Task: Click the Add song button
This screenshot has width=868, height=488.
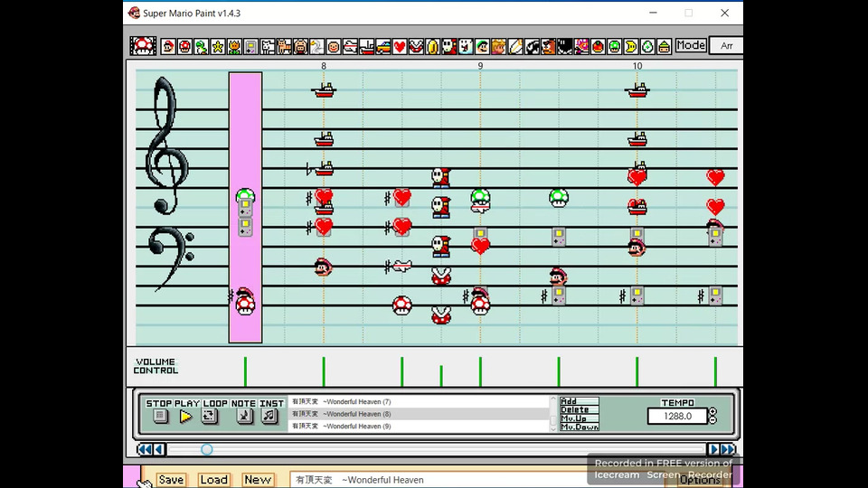Action: coord(579,401)
